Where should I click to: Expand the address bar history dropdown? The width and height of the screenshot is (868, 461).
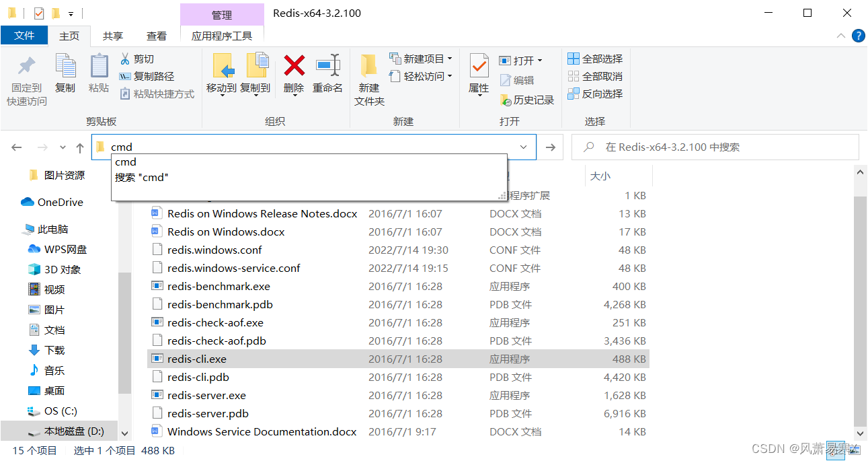[524, 147]
